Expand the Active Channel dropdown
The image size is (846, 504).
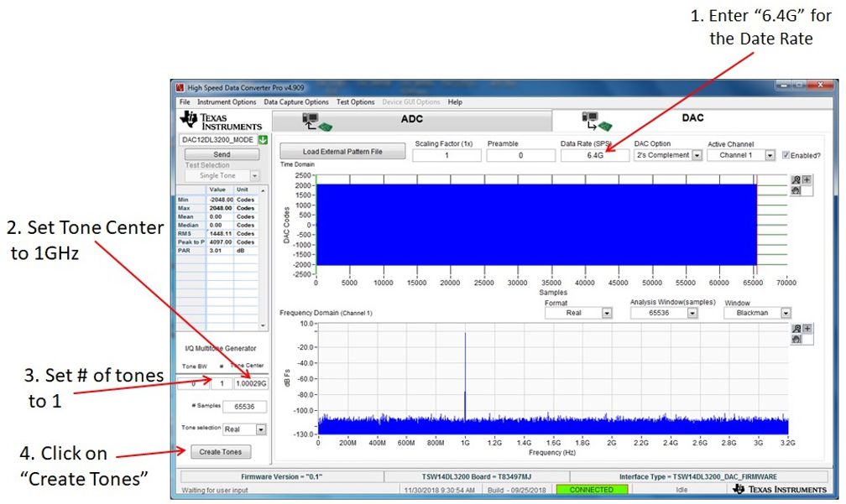770,155
